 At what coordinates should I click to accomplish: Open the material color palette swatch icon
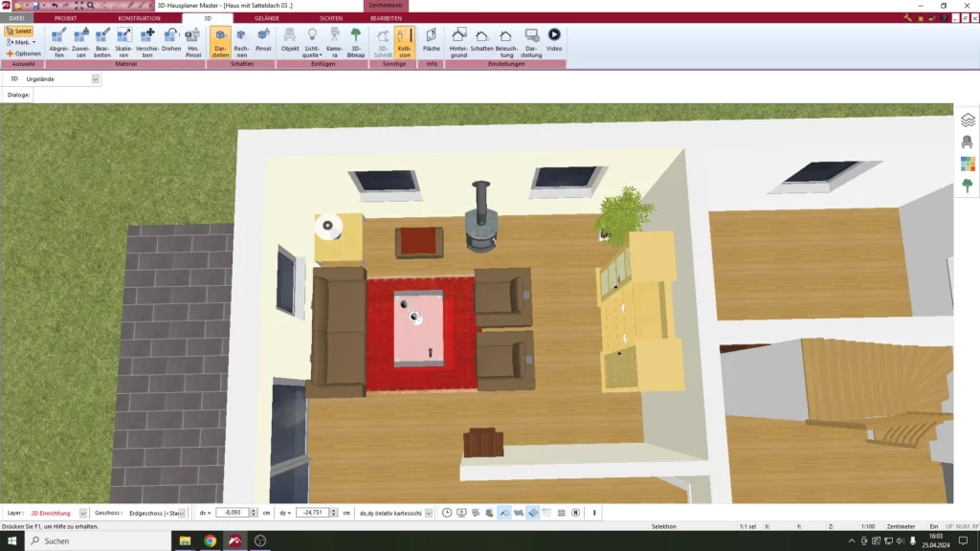pos(968,164)
